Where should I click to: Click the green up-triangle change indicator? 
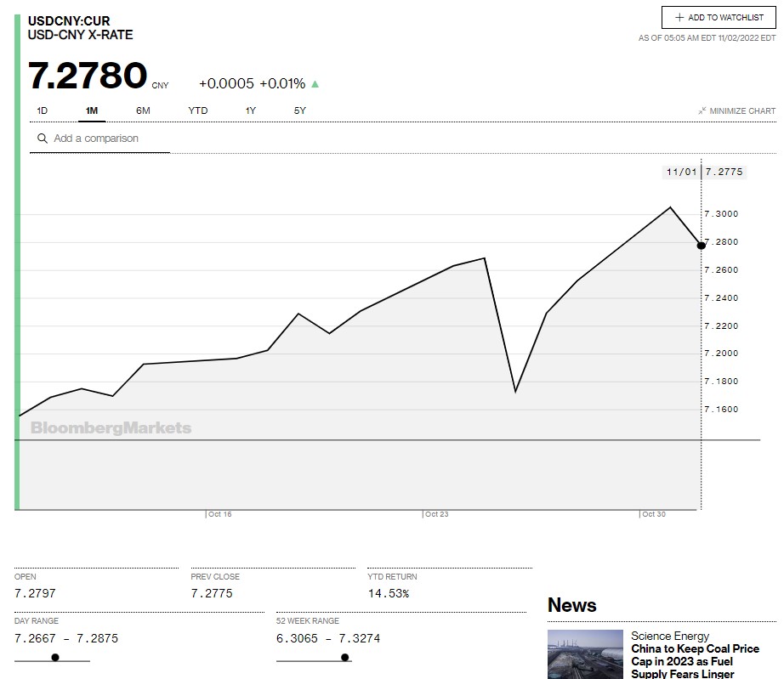click(315, 84)
